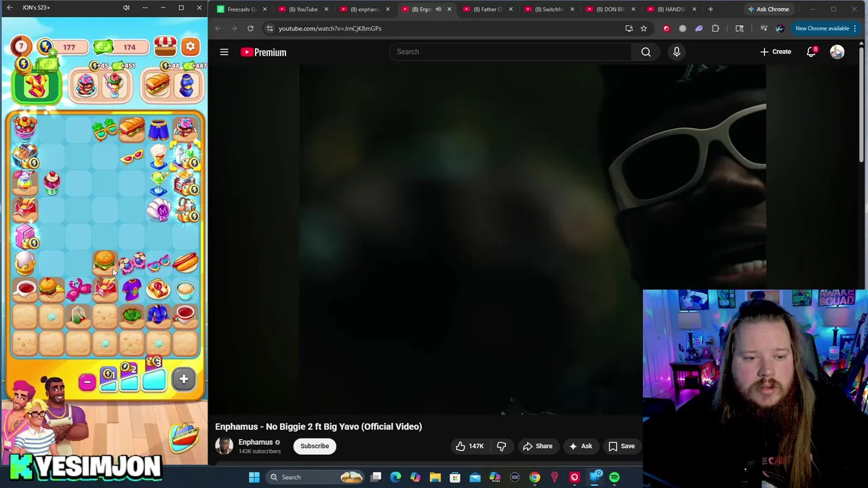868x488 pixels.
Task: Start voice search with microphone
Action: (x=676, y=52)
